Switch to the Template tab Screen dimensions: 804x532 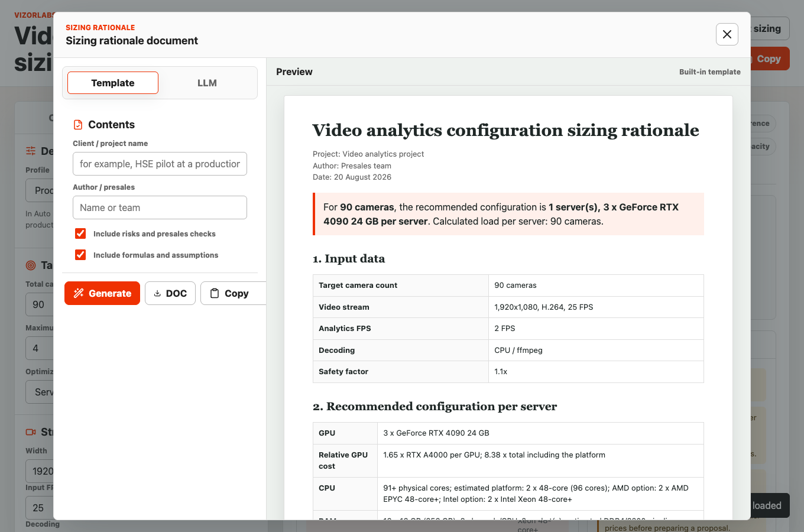coord(113,83)
